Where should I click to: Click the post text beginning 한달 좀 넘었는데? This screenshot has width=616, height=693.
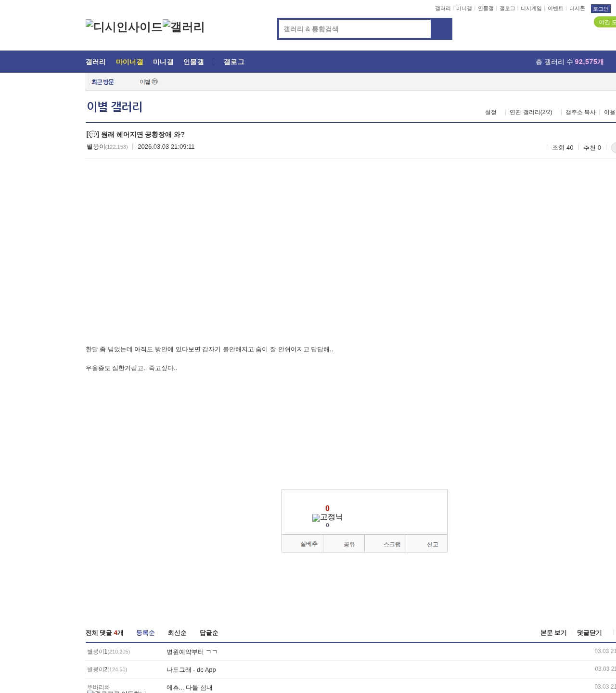(209, 349)
